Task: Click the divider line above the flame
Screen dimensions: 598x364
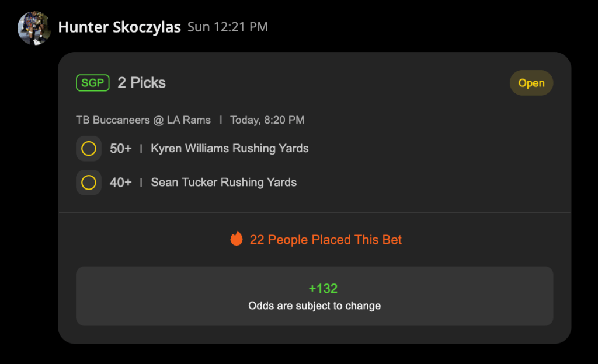Action: [x=315, y=212]
